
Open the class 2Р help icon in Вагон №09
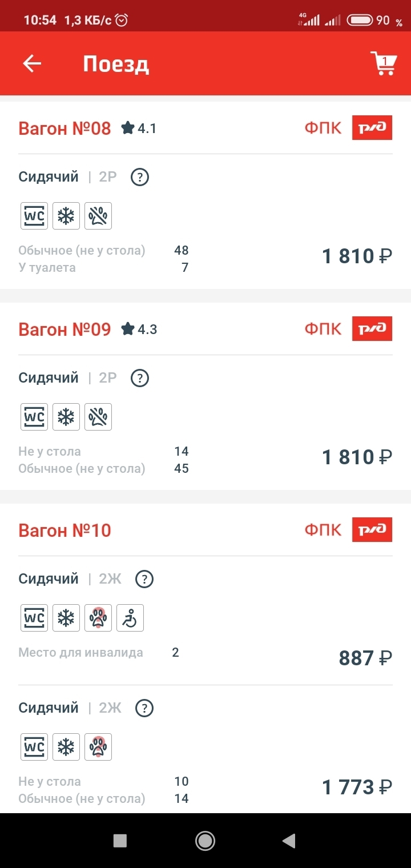[140, 378]
